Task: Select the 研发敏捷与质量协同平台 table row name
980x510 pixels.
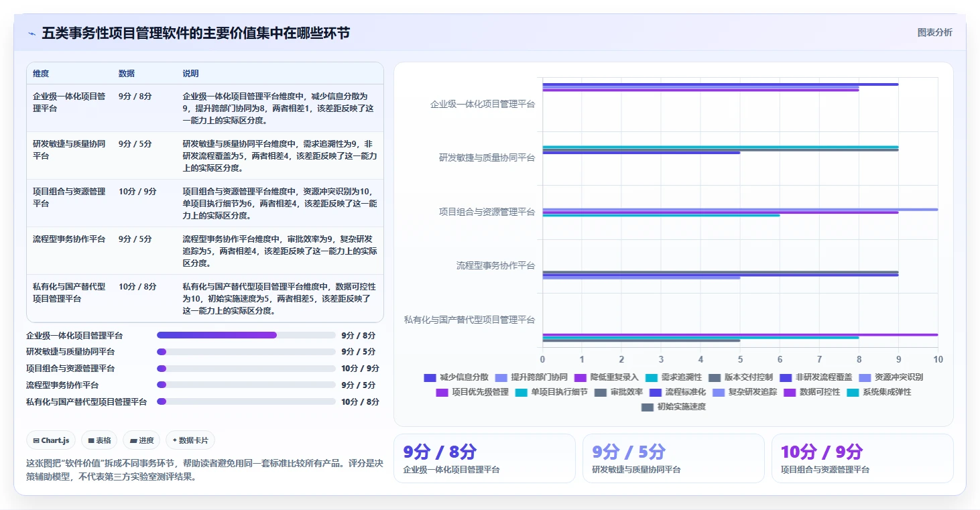Action: tap(69, 149)
